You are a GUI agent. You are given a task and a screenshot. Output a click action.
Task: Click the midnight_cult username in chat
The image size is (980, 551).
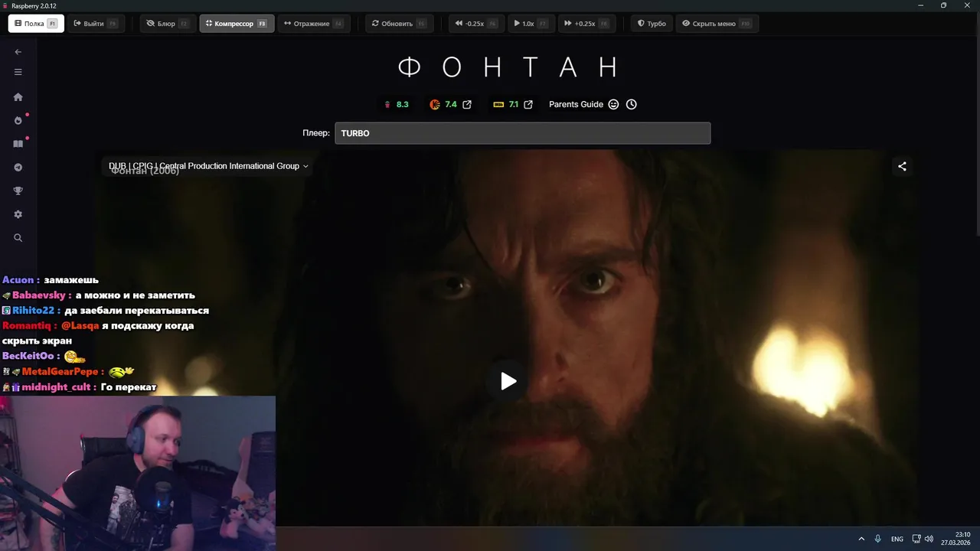pos(56,386)
